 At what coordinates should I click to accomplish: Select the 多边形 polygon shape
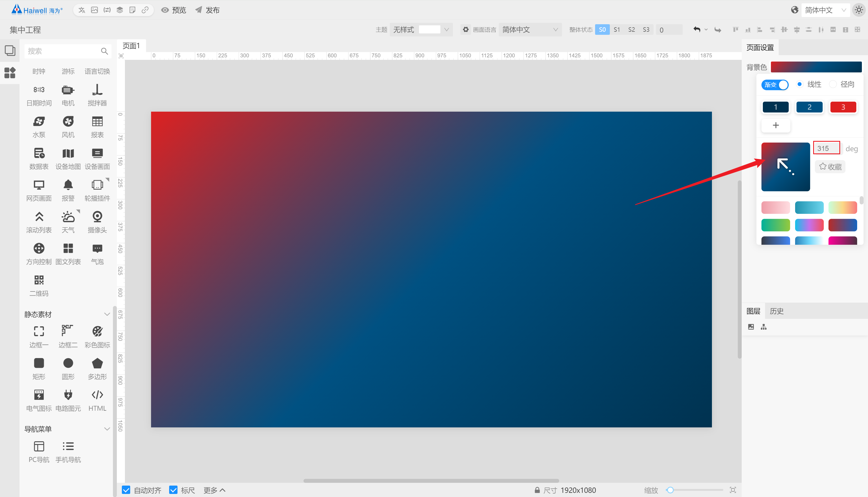coord(97,369)
